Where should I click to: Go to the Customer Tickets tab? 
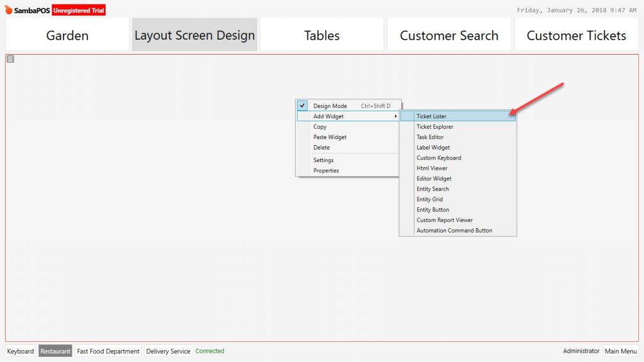[x=577, y=35]
